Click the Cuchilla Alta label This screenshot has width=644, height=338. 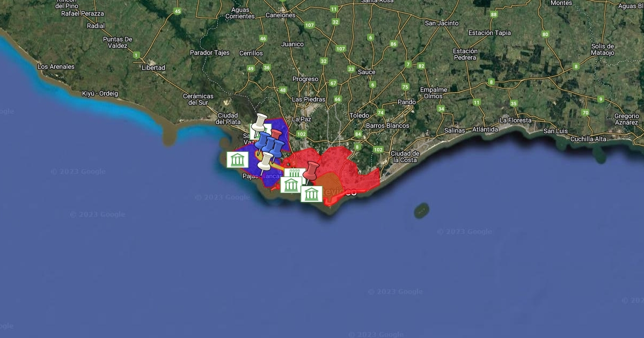(x=589, y=139)
